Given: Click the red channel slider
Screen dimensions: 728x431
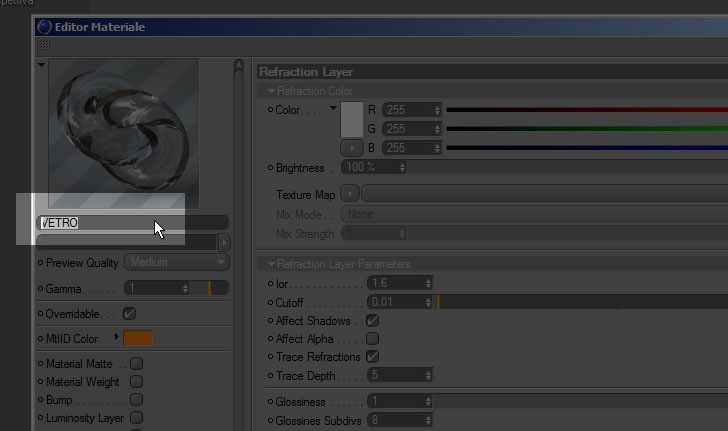Looking at the screenshot, I should (x=587, y=110).
